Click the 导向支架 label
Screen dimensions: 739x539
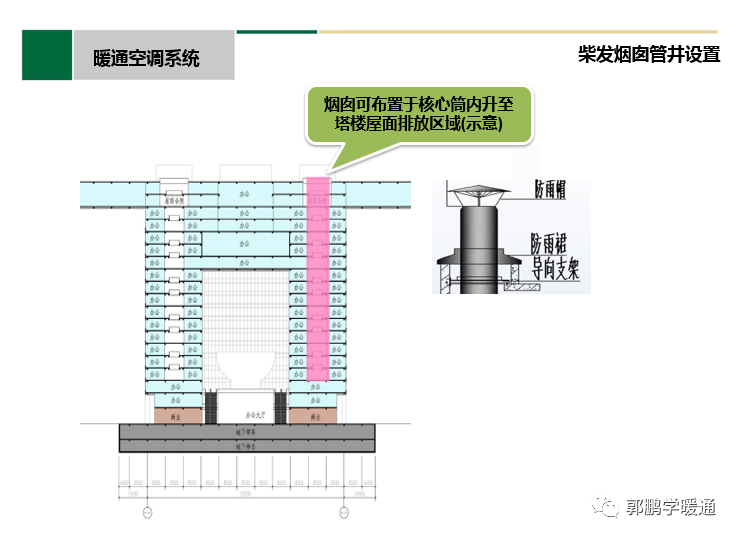[555, 268]
